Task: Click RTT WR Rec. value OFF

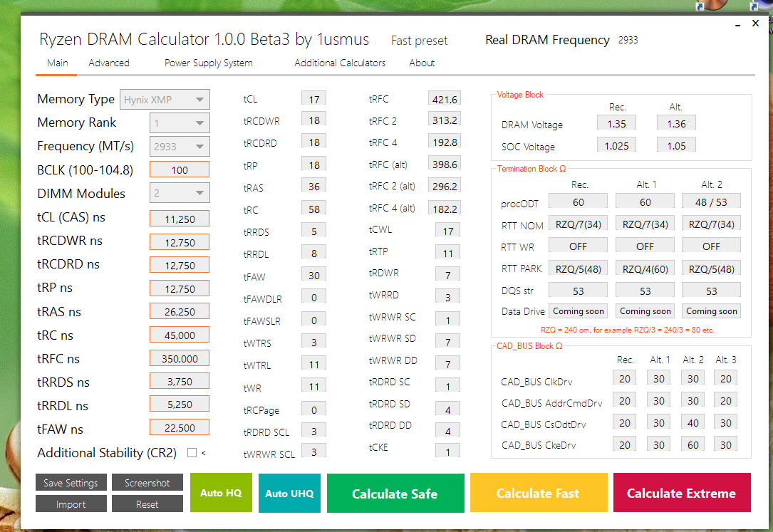Action: pos(579,245)
